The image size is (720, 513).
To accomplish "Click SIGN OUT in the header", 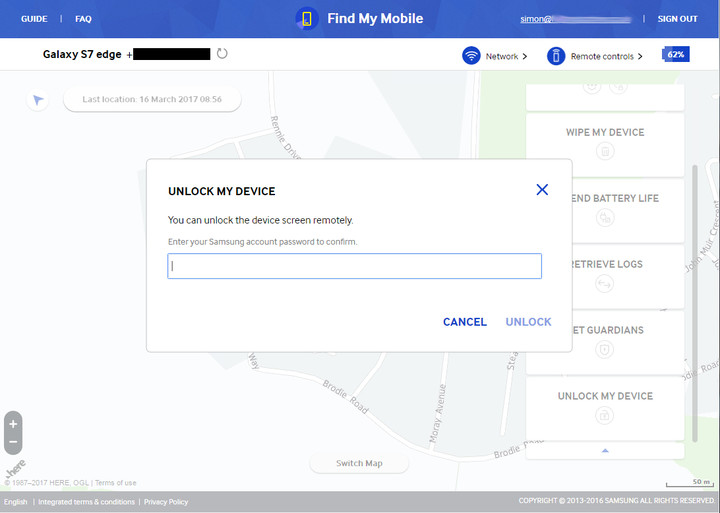I will [677, 19].
